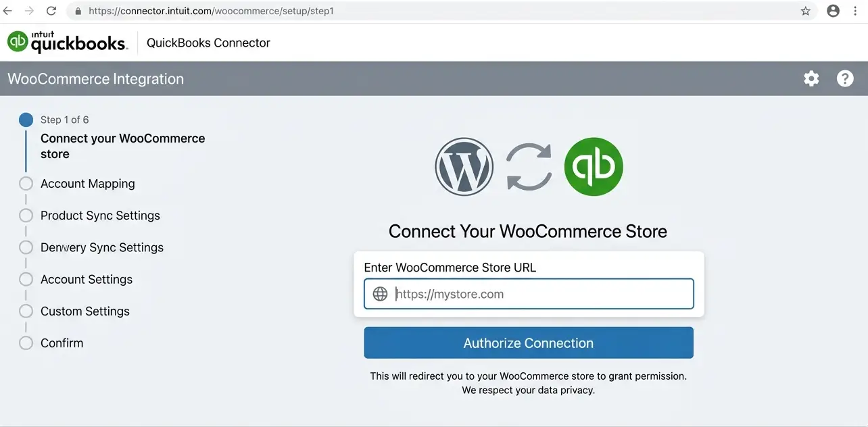This screenshot has height=427, width=868.
Task: Select the Custom Settings step circle
Action: click(26, 311)
